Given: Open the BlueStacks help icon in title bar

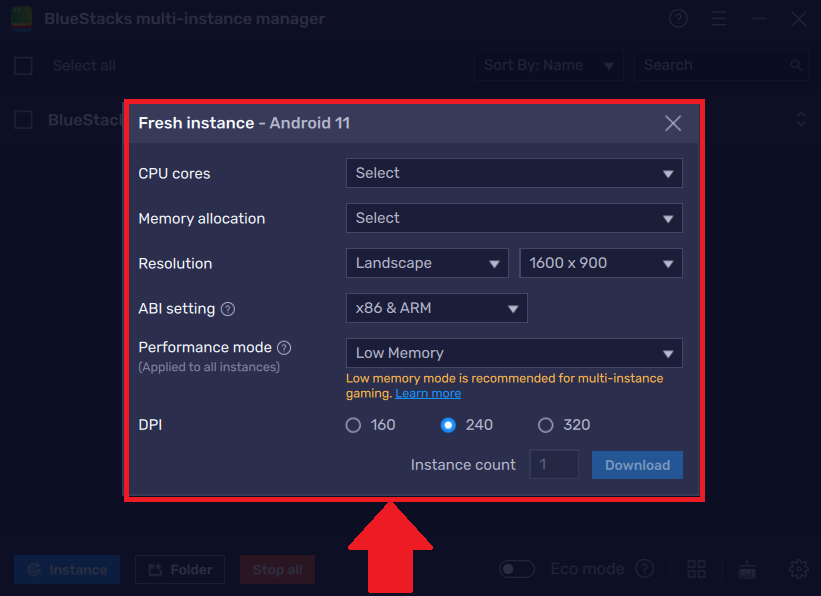Looking at the screenshot, I should coord(677,18).
